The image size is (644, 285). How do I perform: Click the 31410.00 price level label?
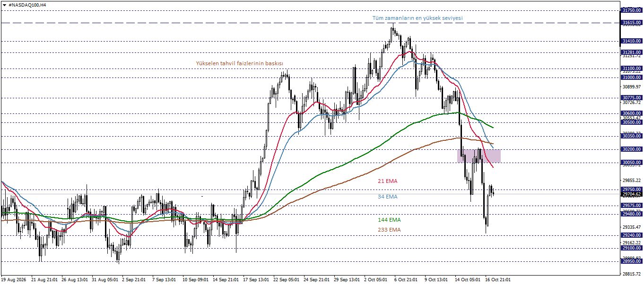(x=632, y=41)
